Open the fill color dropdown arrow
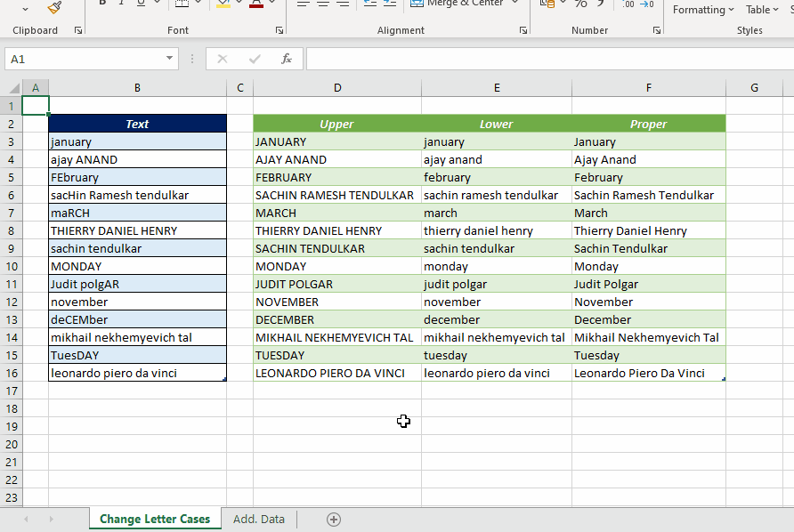 coord(239,3)
